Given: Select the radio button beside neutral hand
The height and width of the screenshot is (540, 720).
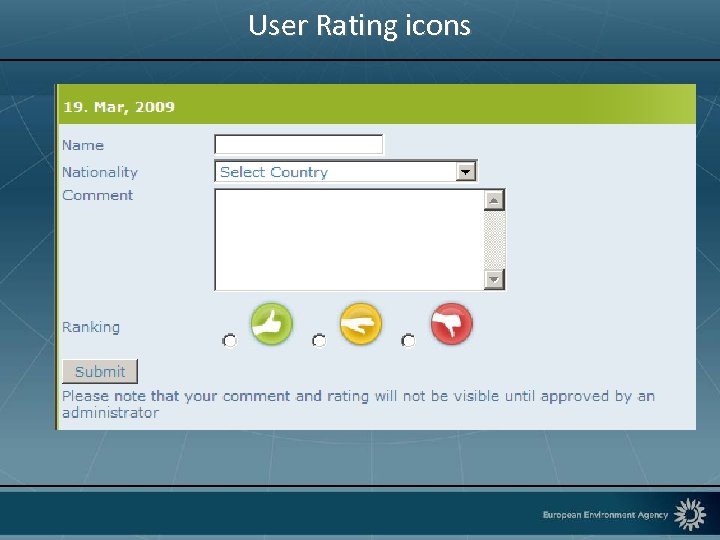Looking at the screenshot, I should pyautogui.click(x=319, y=341).
